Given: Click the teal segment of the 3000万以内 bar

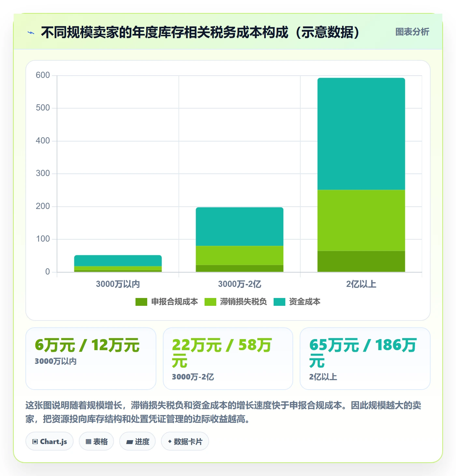Looking at the screenshot, I should [118, 260].
